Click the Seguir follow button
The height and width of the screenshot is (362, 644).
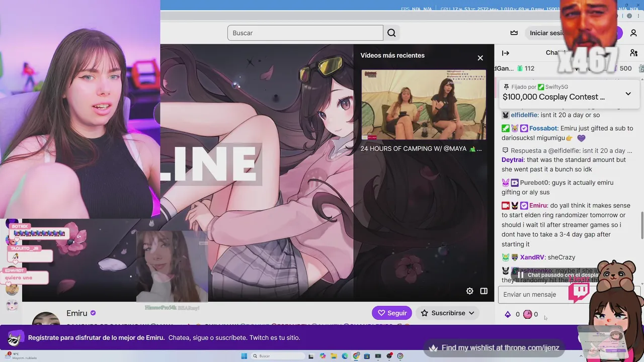(392, 313)
